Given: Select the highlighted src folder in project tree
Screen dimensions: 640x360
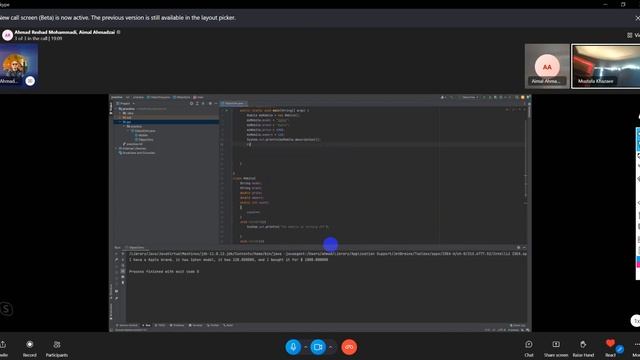Looking at the screenshot, I should pos(167,122).
